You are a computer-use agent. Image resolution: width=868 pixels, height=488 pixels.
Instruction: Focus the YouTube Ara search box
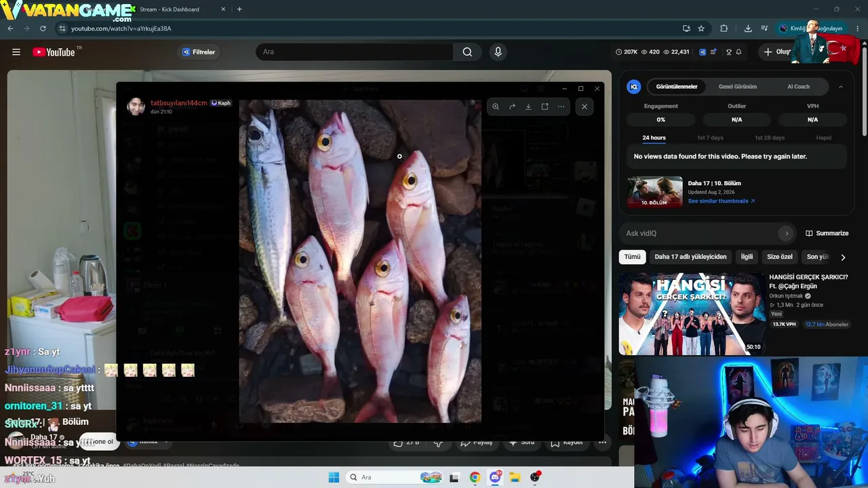[x=354, y=52]
